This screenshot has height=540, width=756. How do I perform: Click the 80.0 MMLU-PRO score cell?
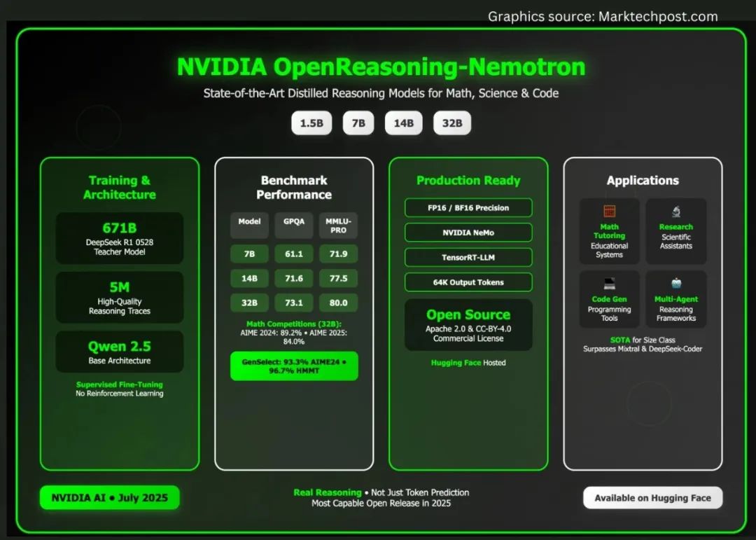point(338,303)
